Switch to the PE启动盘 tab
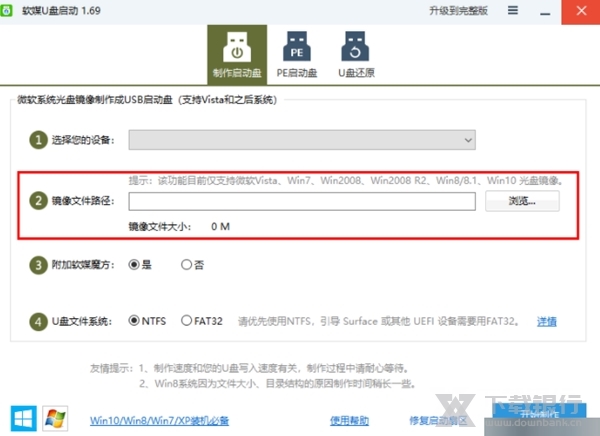 [x=297, y=55]
